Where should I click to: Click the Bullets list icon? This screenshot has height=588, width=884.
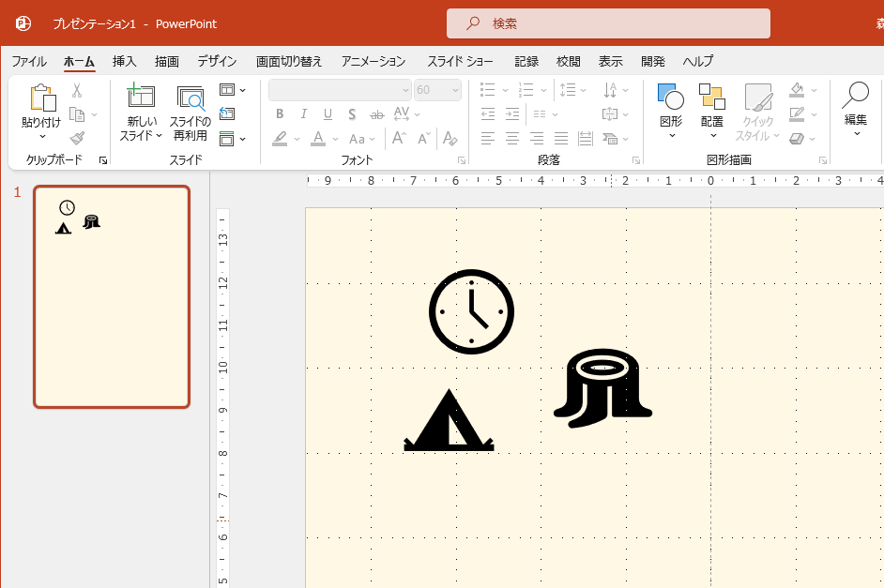488,90
